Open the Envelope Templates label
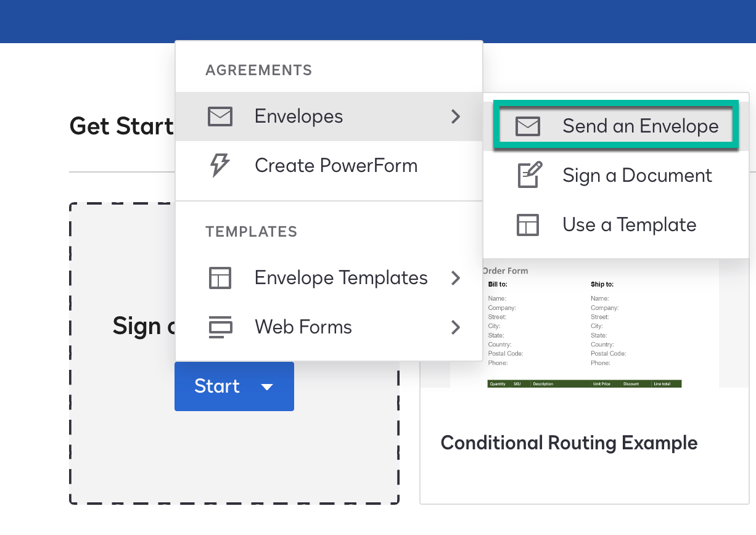This screenshot has height=535, width=756. 341,278
